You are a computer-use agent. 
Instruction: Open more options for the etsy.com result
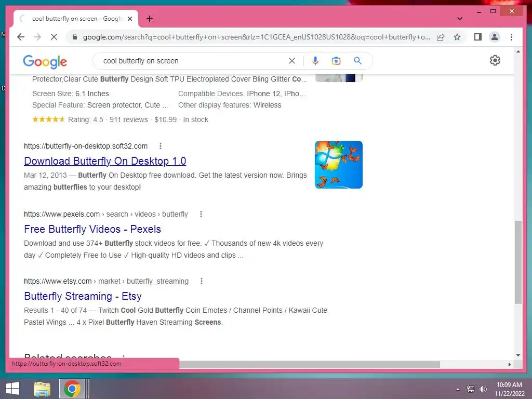[x=202, y=281]
